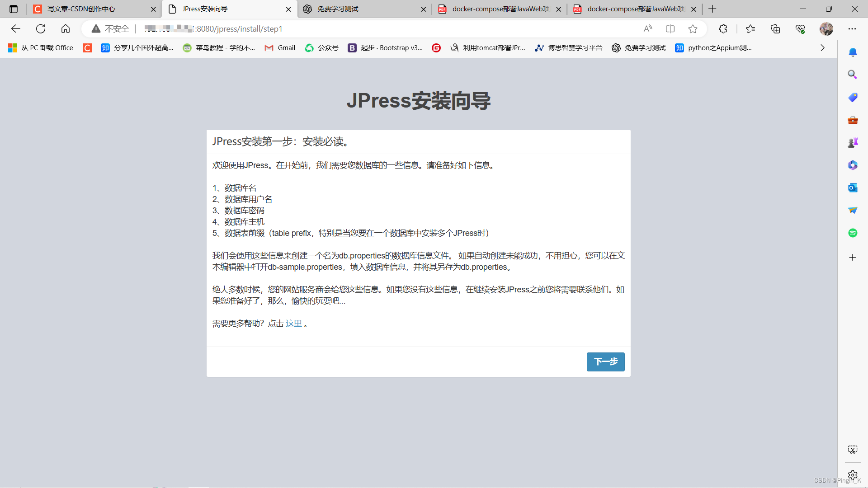This screenshot has width=868, height=488.
Task: Toggle split screen view icon
Action: click(x=670, y=29)
